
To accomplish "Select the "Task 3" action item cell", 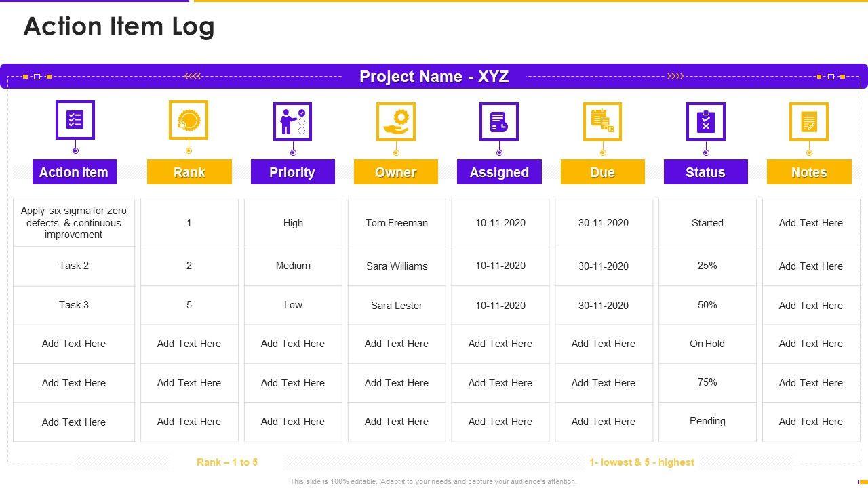I will tap(74, 305).
